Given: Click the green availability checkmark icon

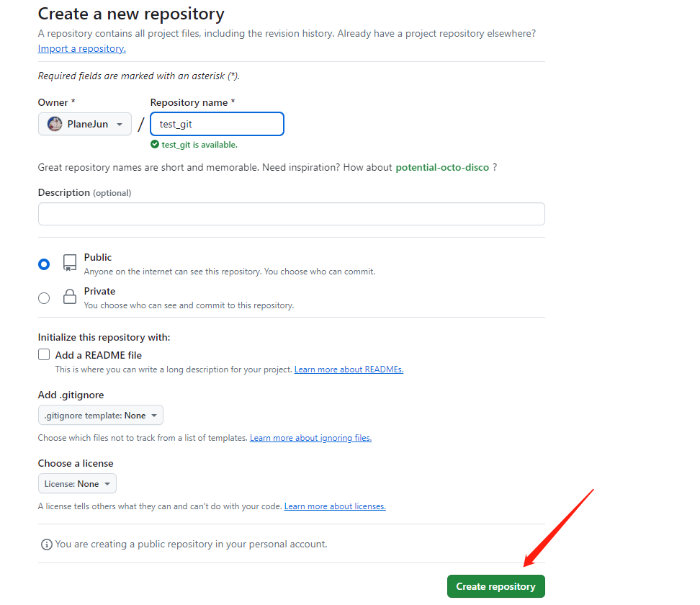Looking at the screenshot, I should pyautogui.click(x=154, y=144).
